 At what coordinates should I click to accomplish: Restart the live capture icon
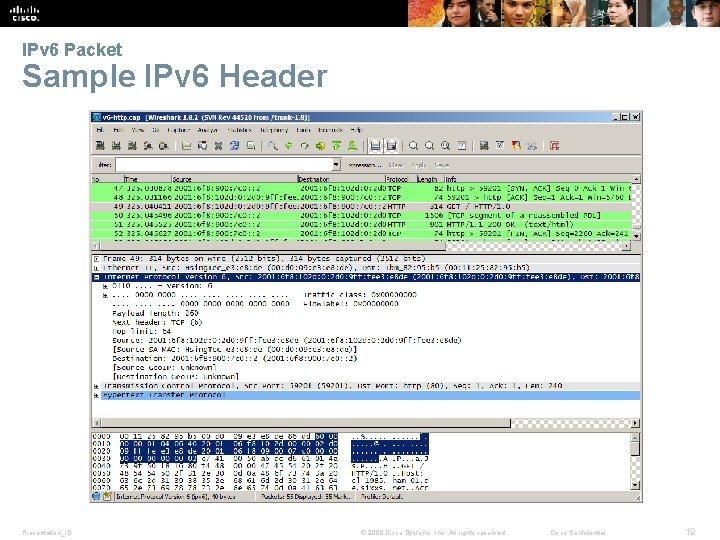pyautogui.click(x=163, y=146)
